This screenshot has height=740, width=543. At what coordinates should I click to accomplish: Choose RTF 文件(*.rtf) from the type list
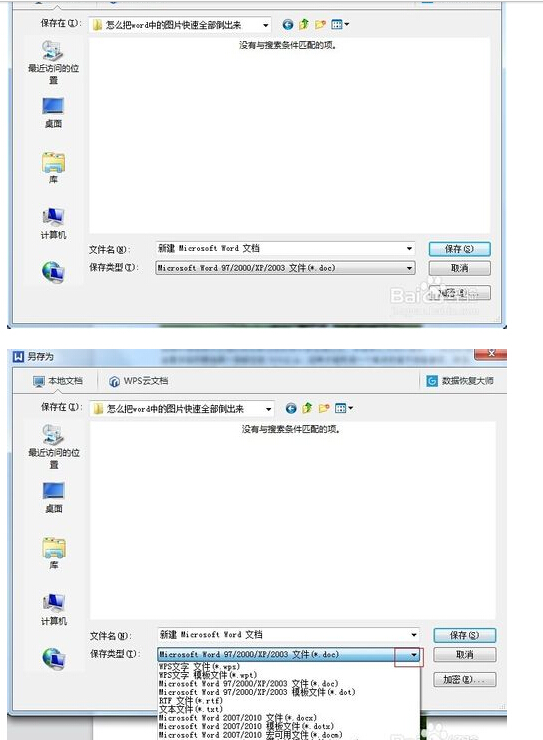191,700
